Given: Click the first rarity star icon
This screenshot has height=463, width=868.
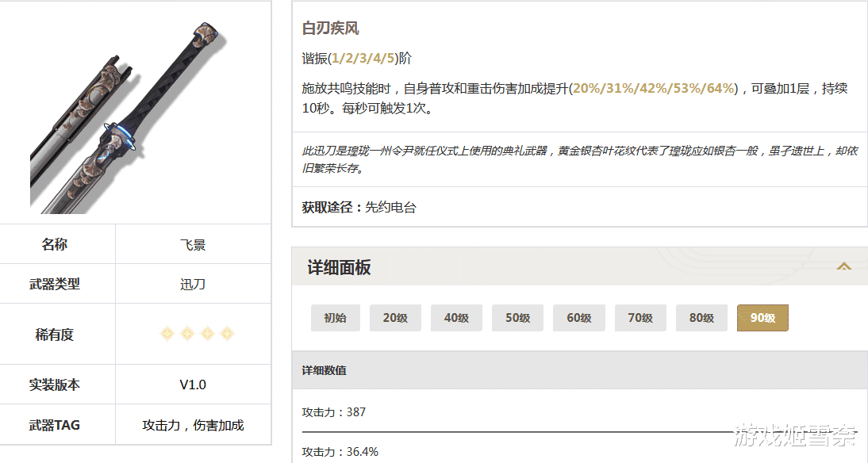Looking at the screenshot, I should coord(167,334).
